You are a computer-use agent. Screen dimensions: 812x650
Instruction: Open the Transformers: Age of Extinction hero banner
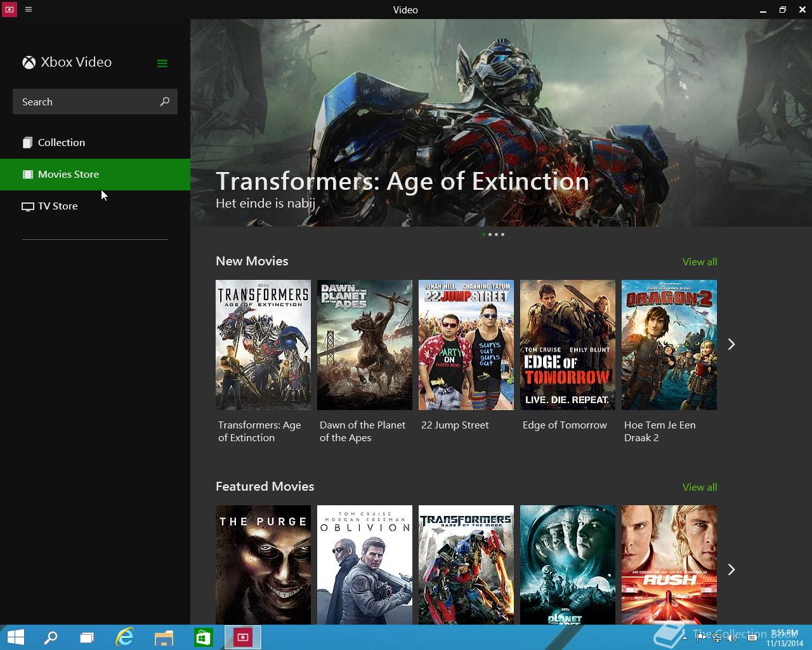tap(501, 123)
